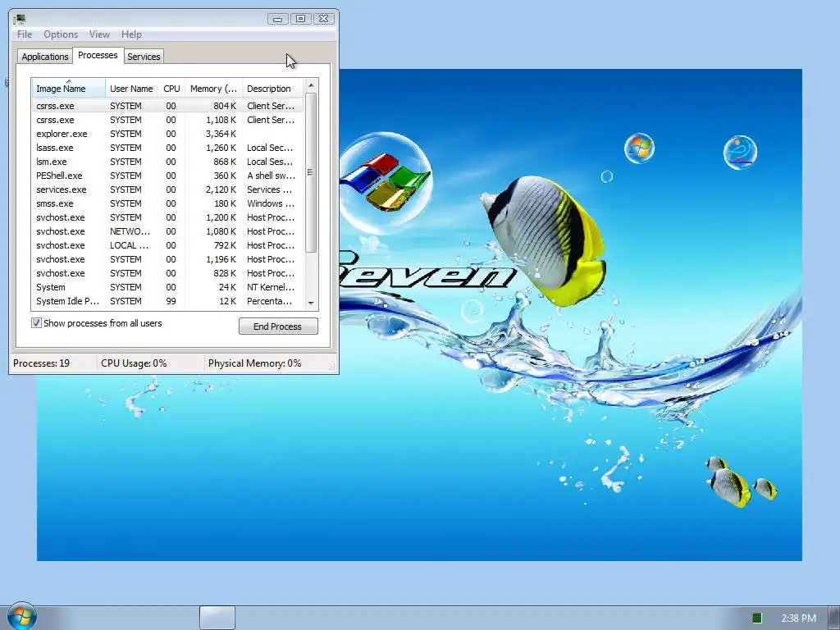Image resolution: width=840 pixels, height=630 pixels.
Task: Select svchost.exe row using 1,196 K
Action: click(x=167, y=258)
